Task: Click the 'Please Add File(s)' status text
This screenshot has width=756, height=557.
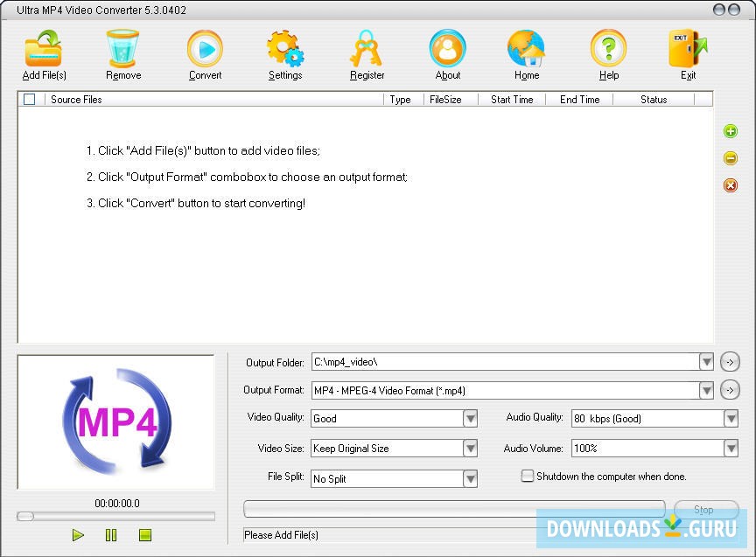Action: click(281, 535)
